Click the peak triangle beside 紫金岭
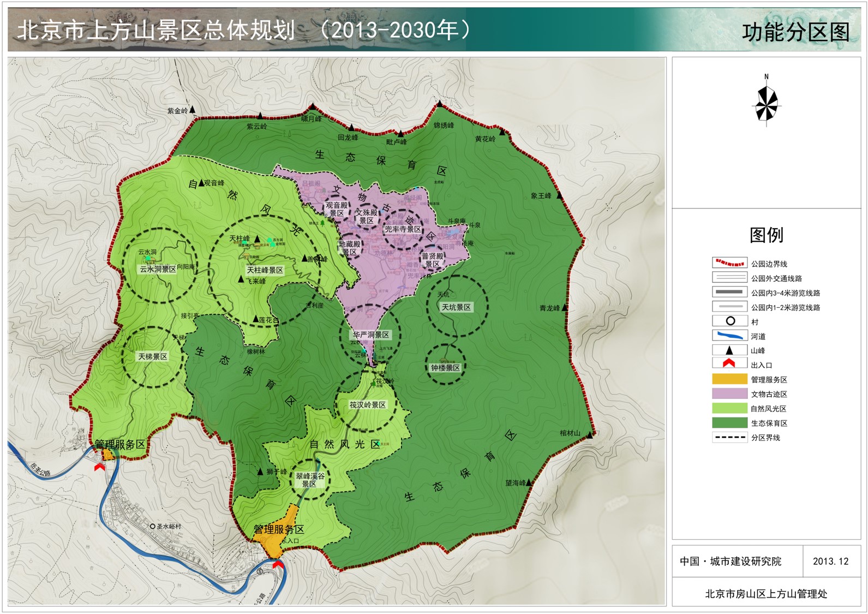 192,110
